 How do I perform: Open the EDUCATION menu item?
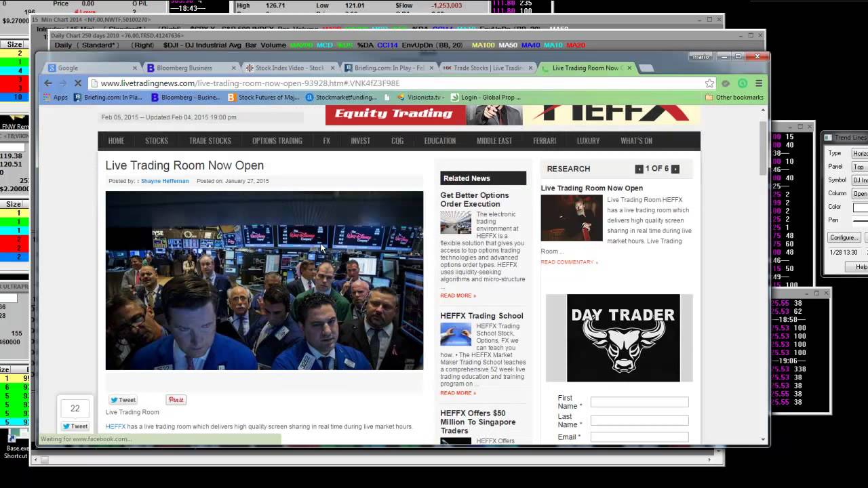(439, 141)
